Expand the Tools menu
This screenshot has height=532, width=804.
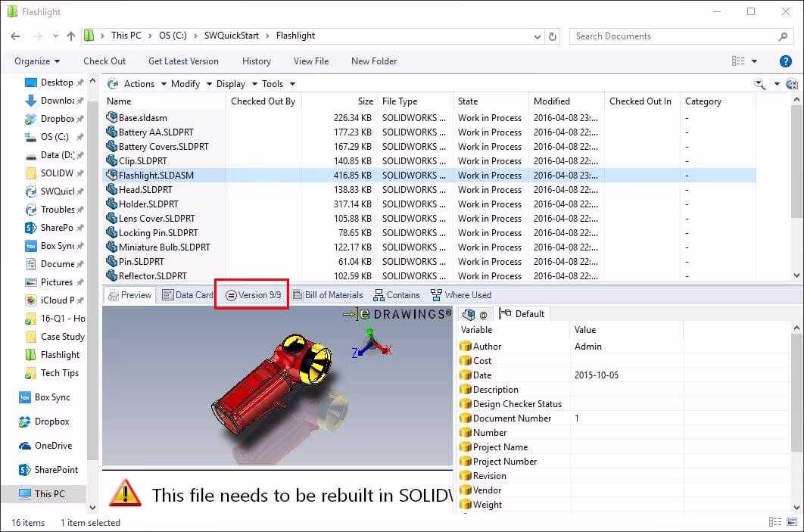point(279,84)
